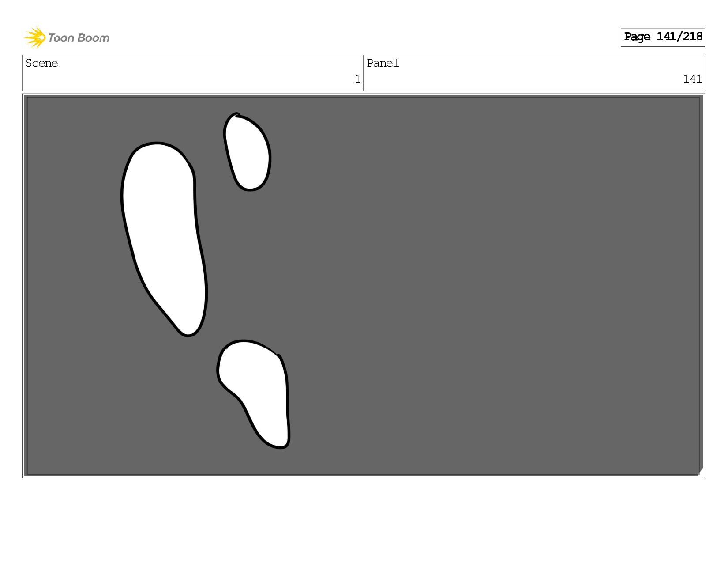Click the 'Scene' label
This screenshot has width=728, height=563.
[41, 63]
